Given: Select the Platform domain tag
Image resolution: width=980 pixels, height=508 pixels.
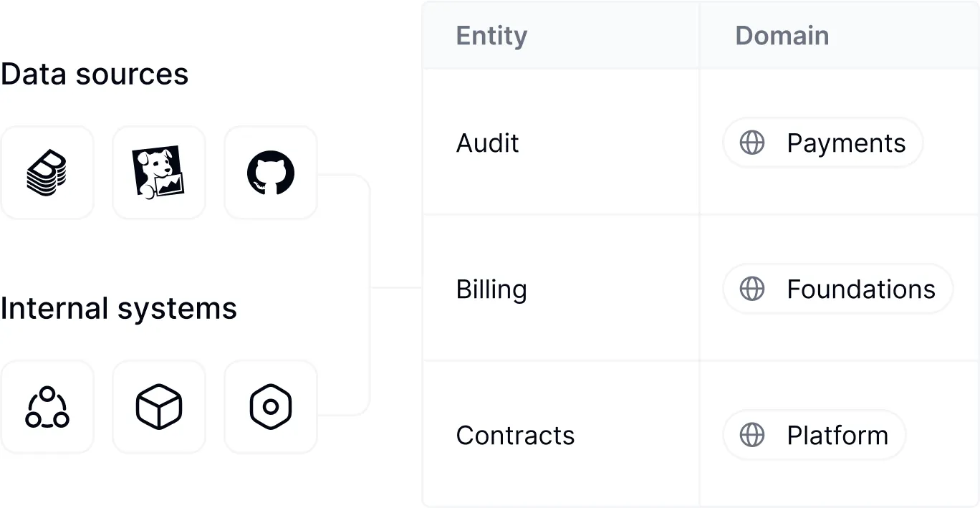Looking at the screenshot, I should click(814, 435).
